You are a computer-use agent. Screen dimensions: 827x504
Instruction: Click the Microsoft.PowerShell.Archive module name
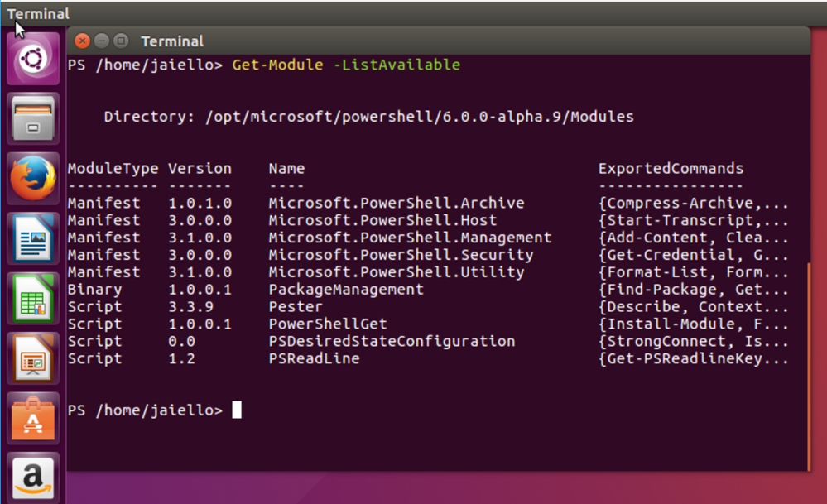coord(397,203)
